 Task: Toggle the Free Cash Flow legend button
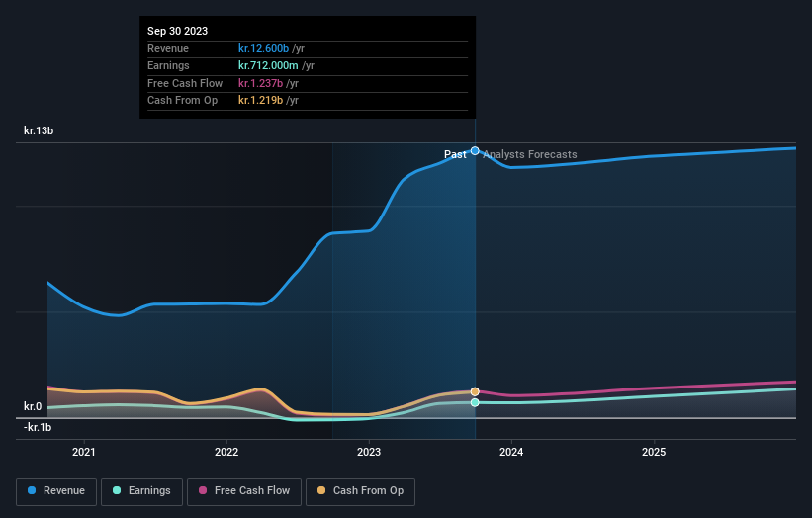click(x=244, y=491)
